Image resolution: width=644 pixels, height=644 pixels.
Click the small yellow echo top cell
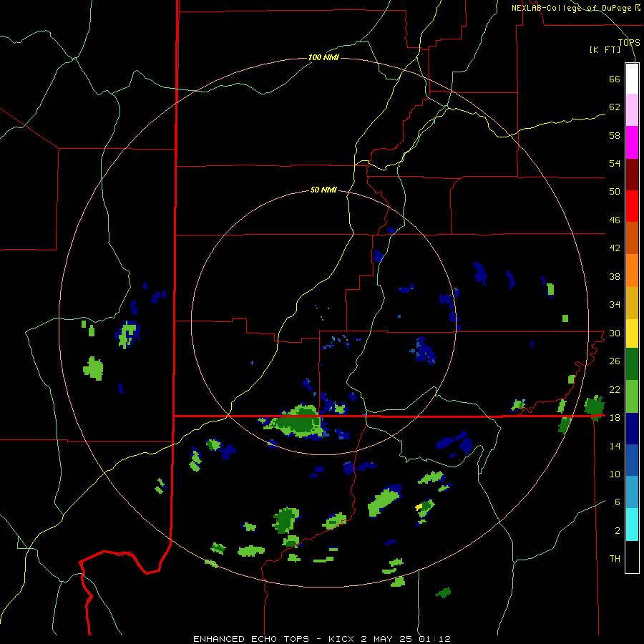tap(419, 507)
